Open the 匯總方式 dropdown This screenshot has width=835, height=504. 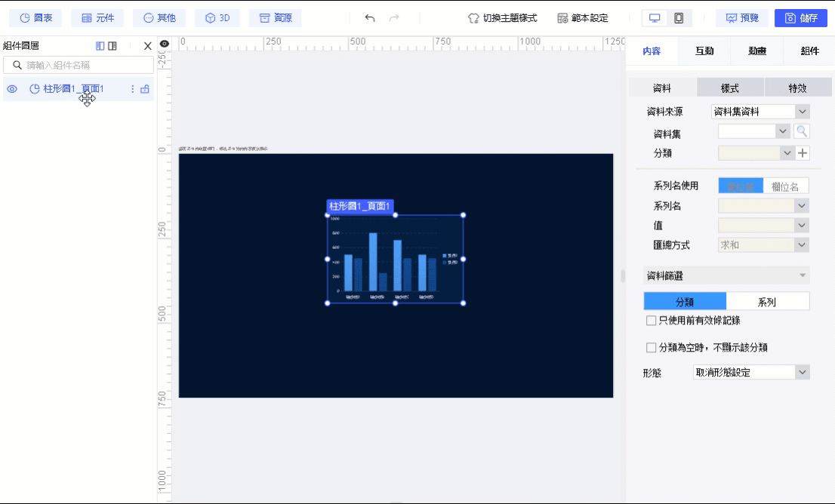(764, 244)
